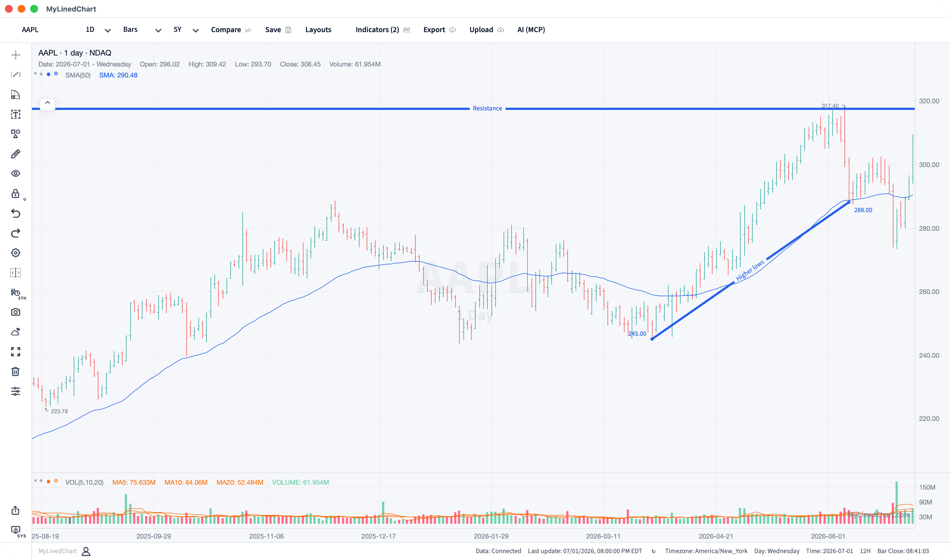Image resolution: width=950 pixels, height=560 pixels.
Task: Open chart settings gear in sidebar
Action: (x=15, y=253)
